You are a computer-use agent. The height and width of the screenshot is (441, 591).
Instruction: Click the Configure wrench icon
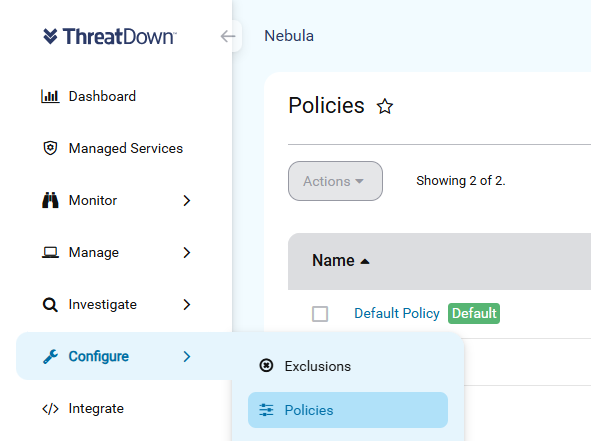(50, 356)
